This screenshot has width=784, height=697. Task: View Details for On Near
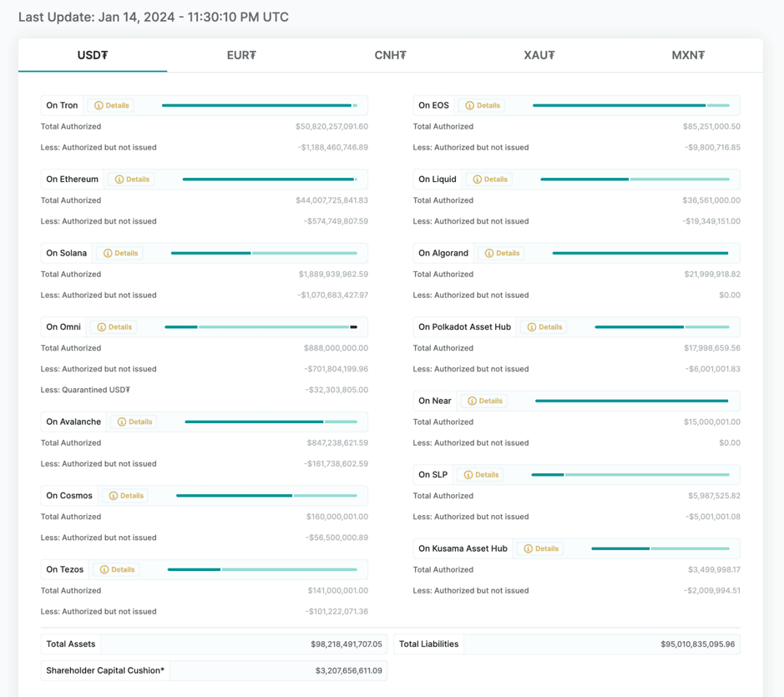485,402
